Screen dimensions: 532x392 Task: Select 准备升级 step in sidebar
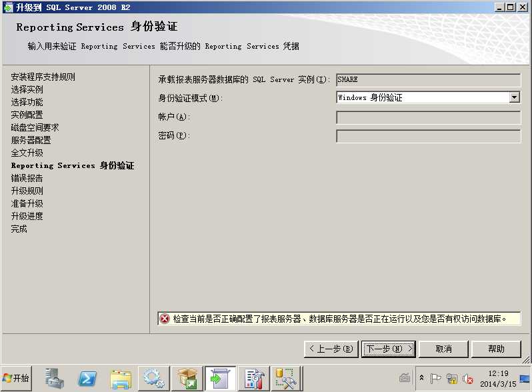tap(27, 203)
